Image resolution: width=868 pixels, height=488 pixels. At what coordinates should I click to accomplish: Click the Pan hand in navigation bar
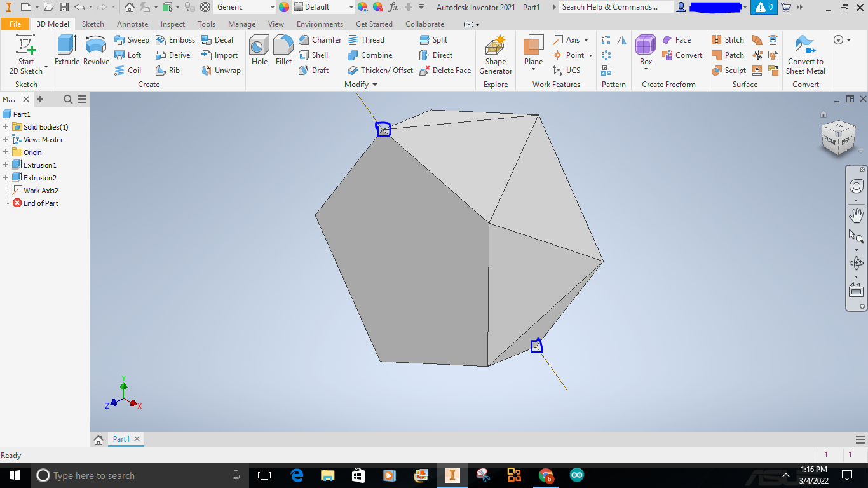click(856, 215)
